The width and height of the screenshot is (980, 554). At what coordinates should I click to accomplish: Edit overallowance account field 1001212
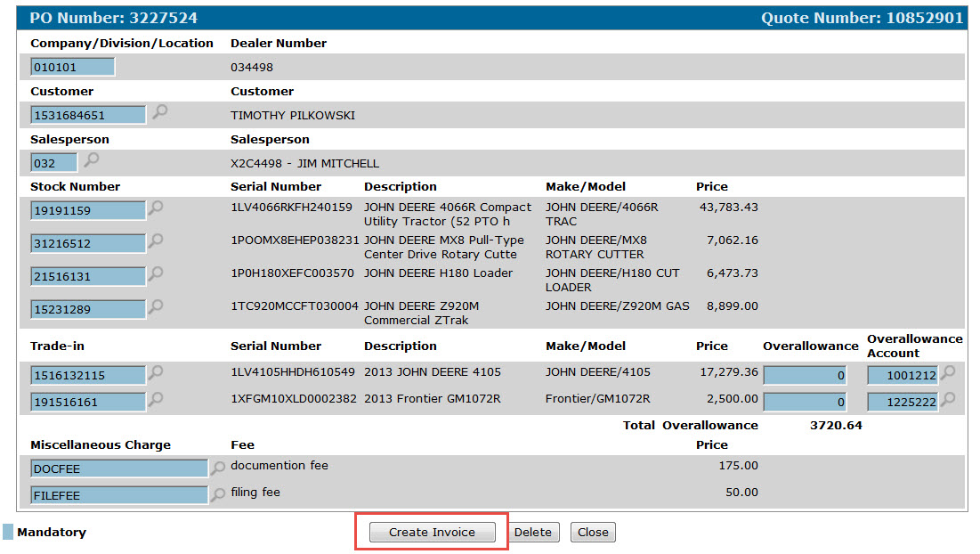pos(903,376)
